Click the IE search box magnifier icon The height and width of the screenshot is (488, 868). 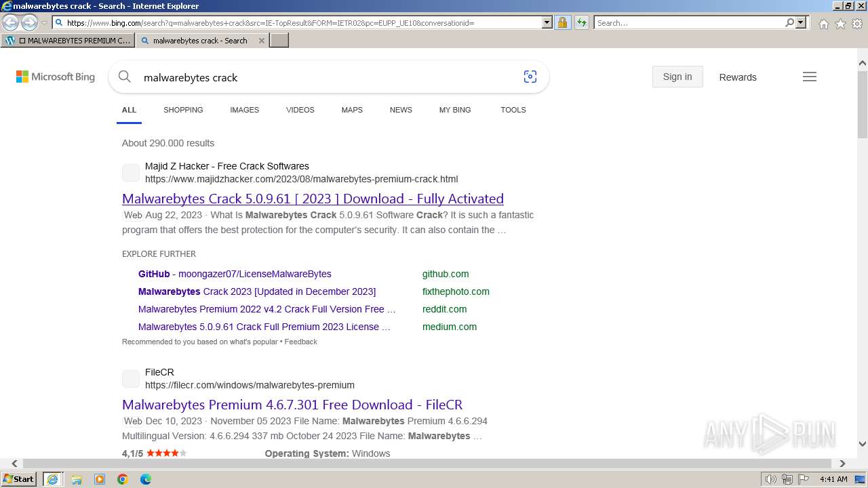tap(789, 22)
